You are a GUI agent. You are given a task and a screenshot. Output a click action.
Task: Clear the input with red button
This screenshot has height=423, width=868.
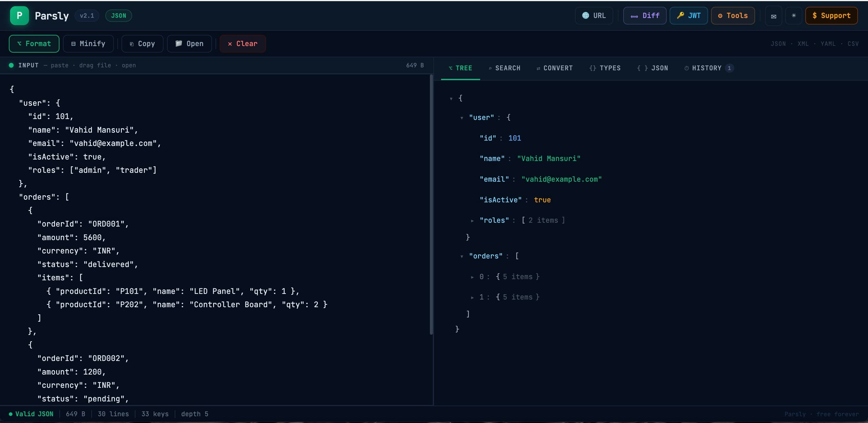(243, 44)
